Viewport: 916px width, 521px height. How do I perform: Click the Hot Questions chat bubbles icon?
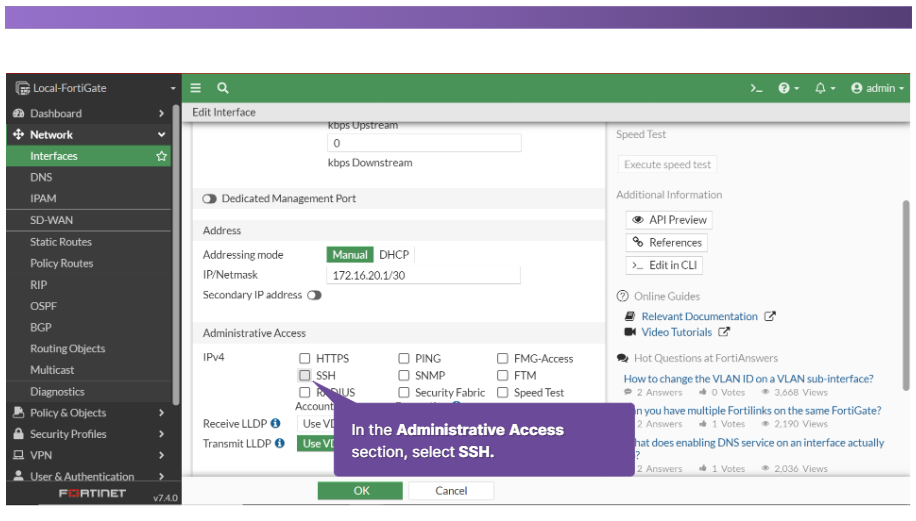pyautogui.click(x=623, y=358)
